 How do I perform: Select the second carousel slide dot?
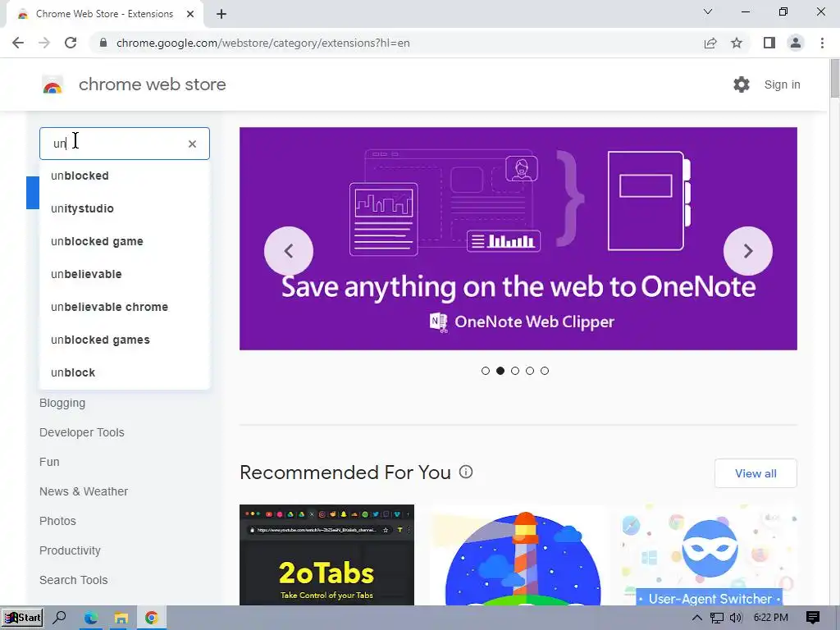click(x=500, y=371)
